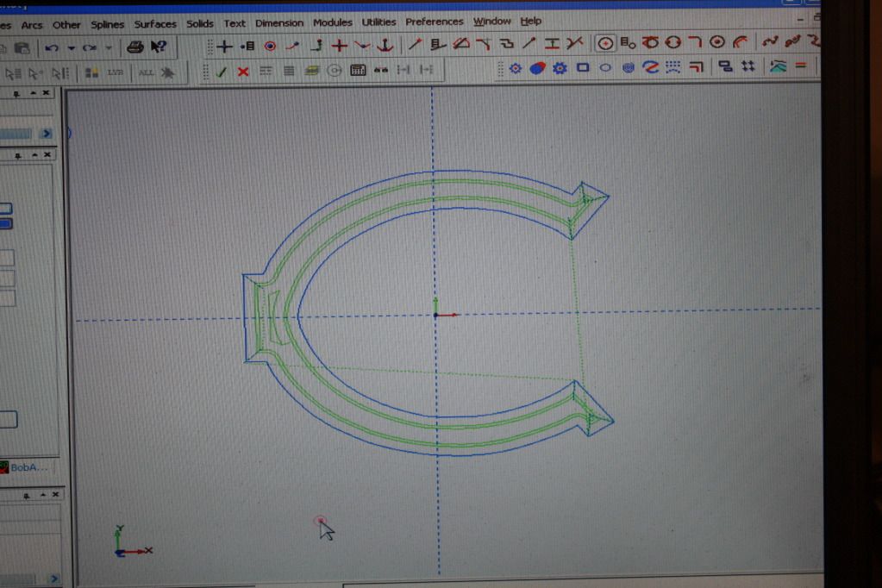Open the Dimension menu
Viewport: 882px width, 588px height.
tap(279, 22)
